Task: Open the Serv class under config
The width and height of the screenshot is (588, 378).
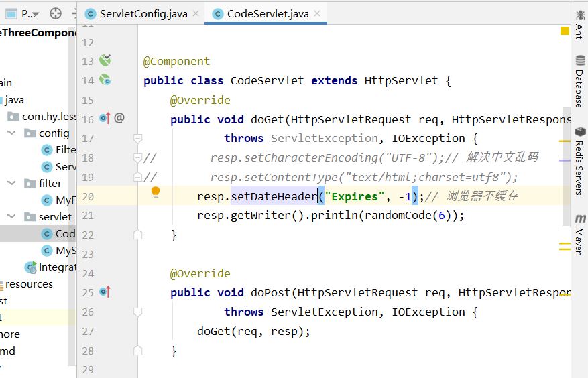Action: (x=58, y=166)
